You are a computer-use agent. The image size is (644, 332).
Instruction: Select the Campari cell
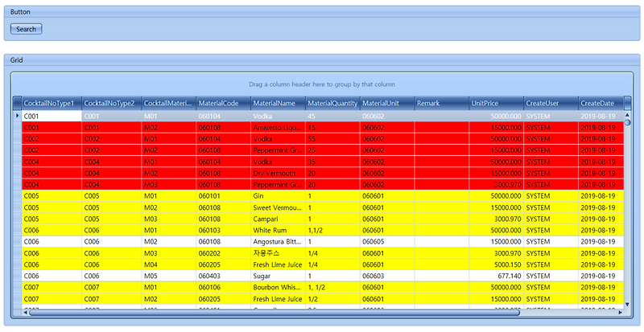(278, 219)
